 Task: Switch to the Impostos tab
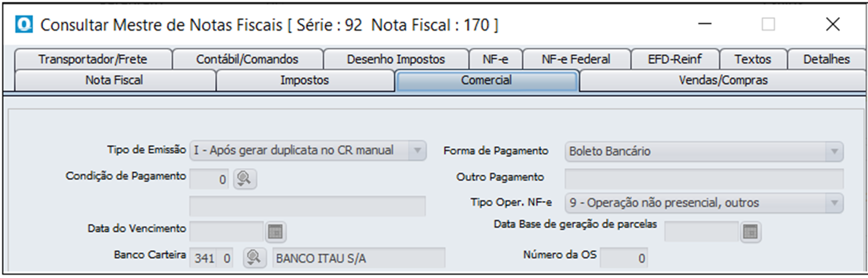304,80
